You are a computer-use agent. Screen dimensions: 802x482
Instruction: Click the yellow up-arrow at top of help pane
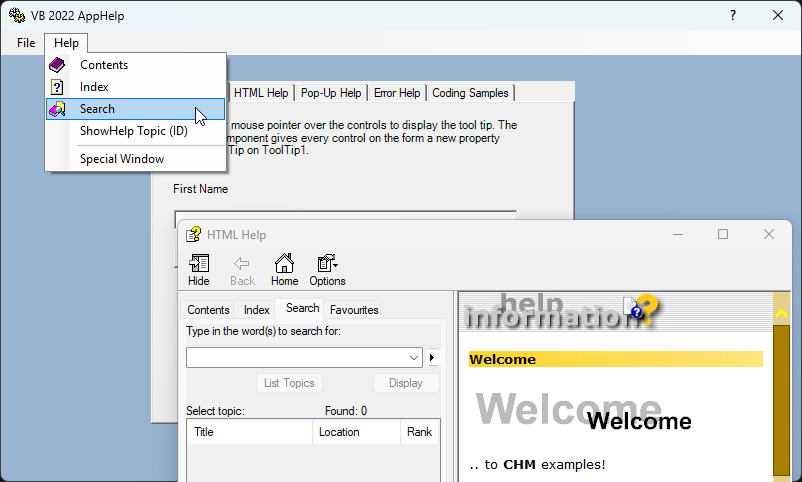coord(782,313)
